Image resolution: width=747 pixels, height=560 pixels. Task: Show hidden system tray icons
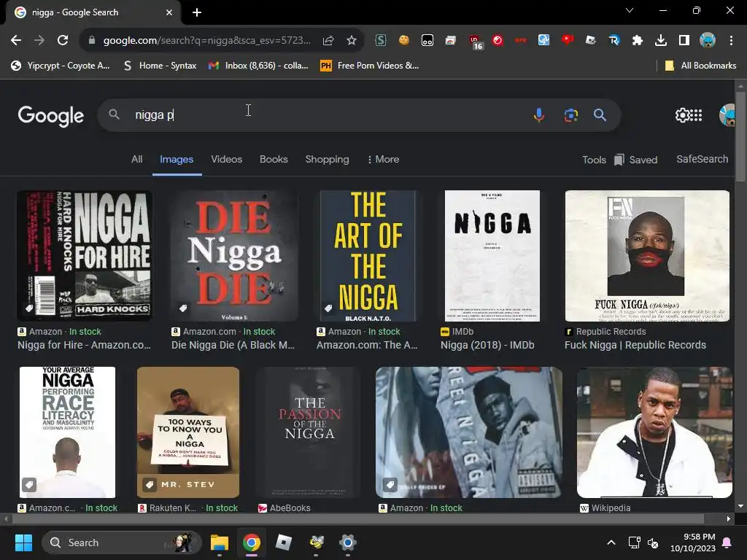click(611, 542)
